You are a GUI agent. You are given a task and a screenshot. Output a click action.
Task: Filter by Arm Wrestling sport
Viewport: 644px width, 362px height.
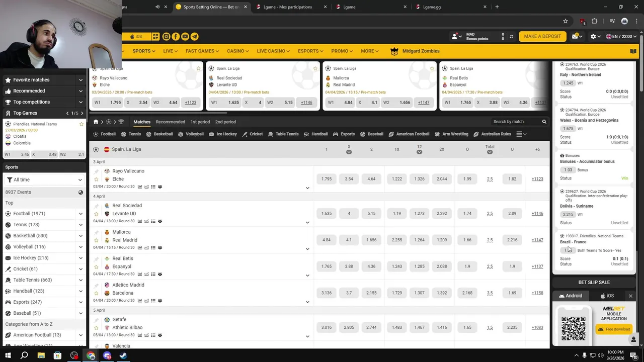(452, 134)
